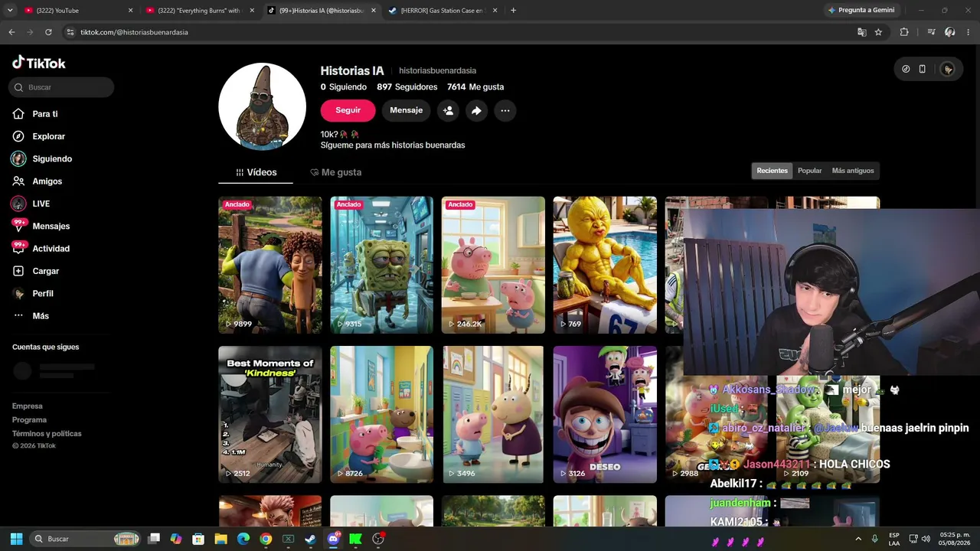Sort videos by Popular

point(809,171)
